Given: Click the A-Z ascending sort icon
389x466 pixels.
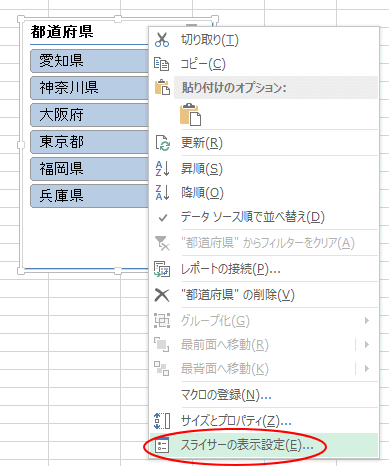Looking at the screenshot, I should pos(162,168).
